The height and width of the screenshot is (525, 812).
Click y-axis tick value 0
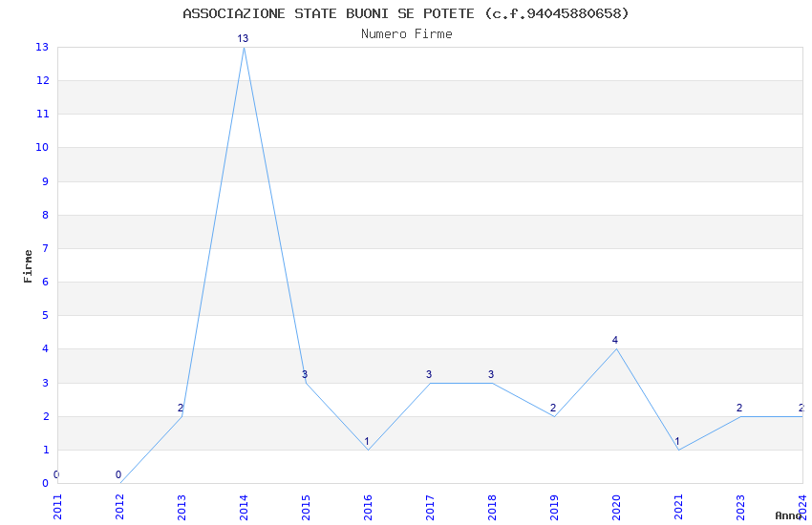[x=46, y=484]
